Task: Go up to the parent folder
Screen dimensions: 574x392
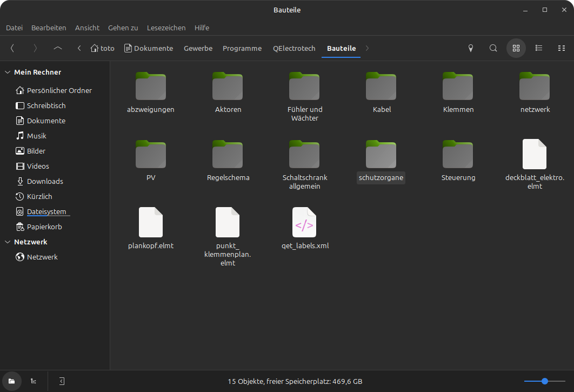Action: pos(58,48)
